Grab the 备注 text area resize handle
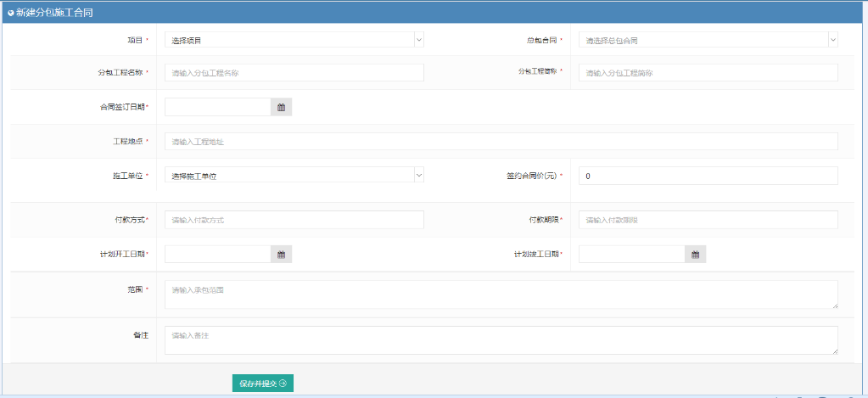 pos(835,351)
